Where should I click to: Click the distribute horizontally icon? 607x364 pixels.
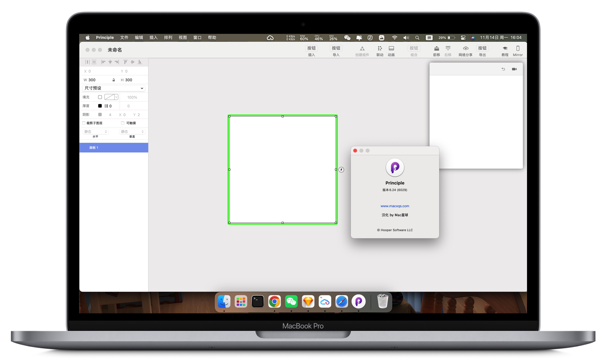click(87, 62)
